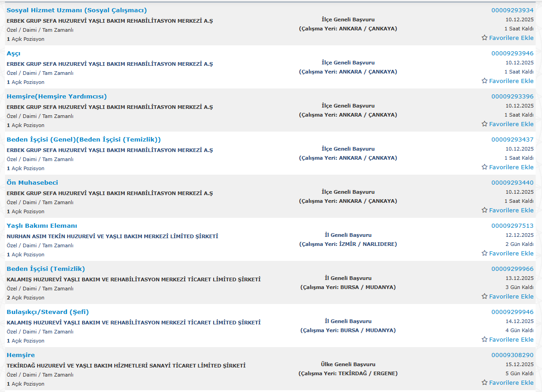
Task: Favorite star for Yaşlı Bakımı Elemanı job
Action: [484, 253]
